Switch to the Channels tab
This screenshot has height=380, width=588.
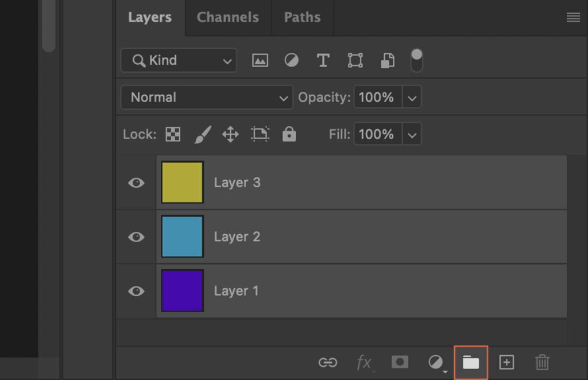(x=227, y=17)
